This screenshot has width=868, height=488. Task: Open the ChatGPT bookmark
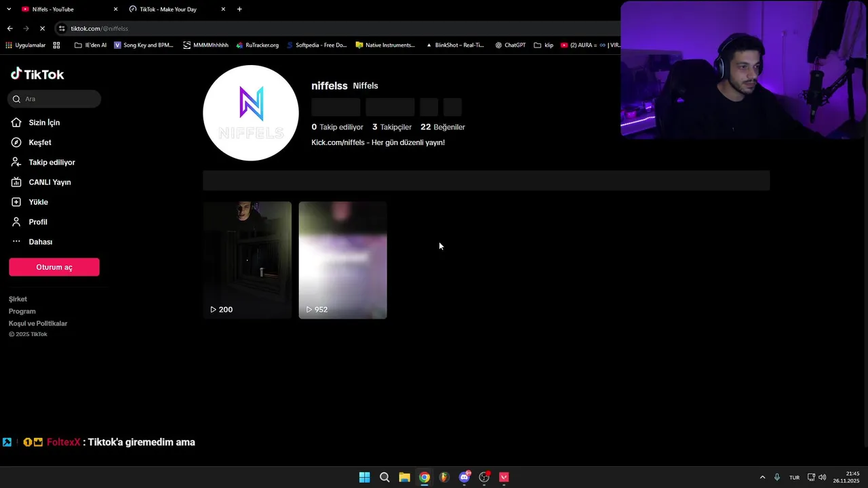[511, 45]
